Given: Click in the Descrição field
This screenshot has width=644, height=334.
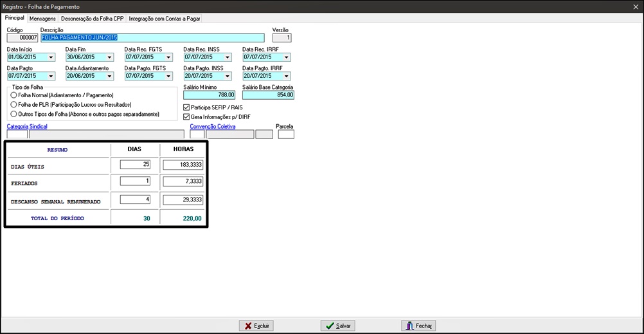Looking at the screenshot, I should tap(152, 38).
